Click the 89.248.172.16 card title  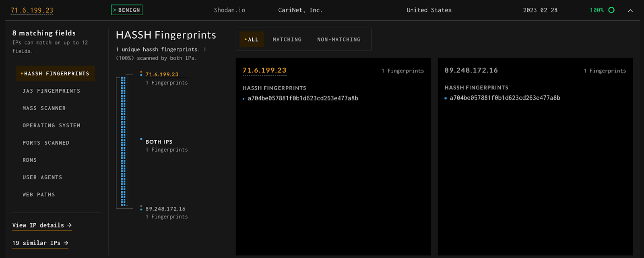[471, 70]
